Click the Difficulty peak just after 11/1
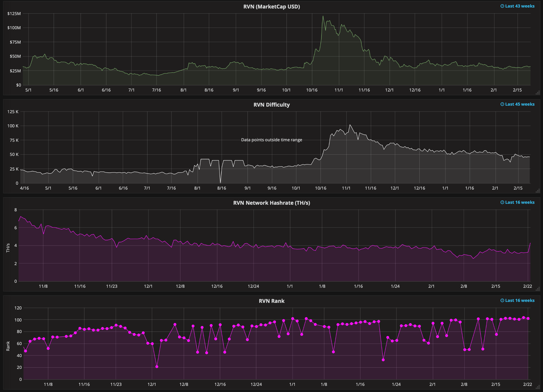This screenshot has height=392, width=543. click(350, 125)
